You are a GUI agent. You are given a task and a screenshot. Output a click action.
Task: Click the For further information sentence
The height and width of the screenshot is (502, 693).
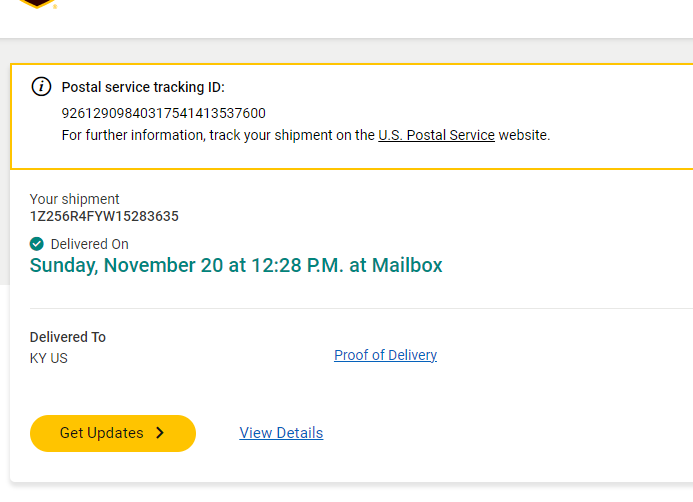[218, 135]
